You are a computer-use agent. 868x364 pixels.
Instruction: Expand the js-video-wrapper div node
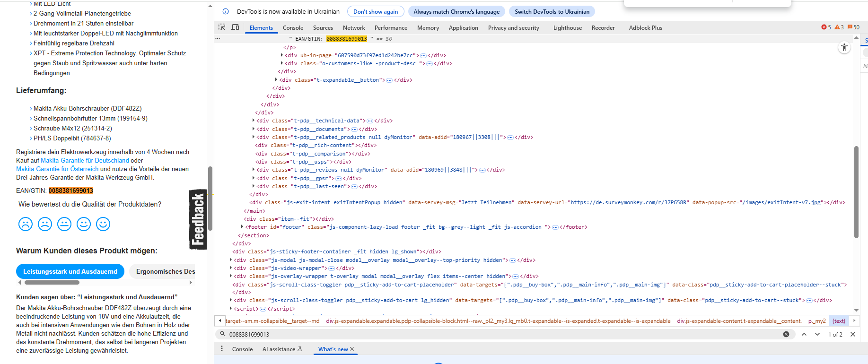click(x=231, y=268)
